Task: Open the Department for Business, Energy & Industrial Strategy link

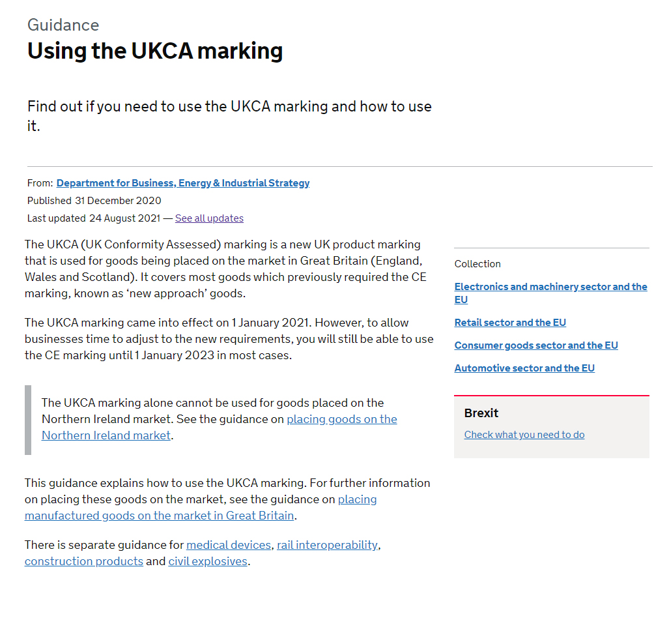Action: coord(183,183)
